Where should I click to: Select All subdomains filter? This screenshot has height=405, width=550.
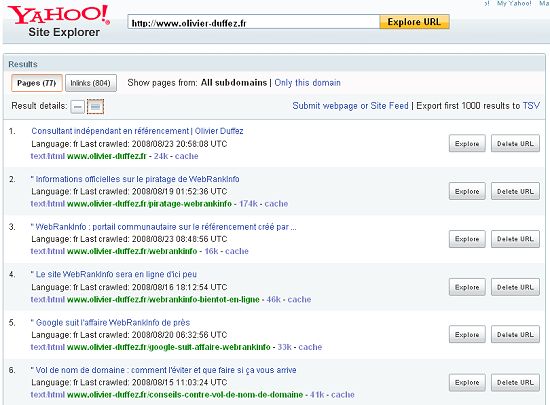click(234, 83)
